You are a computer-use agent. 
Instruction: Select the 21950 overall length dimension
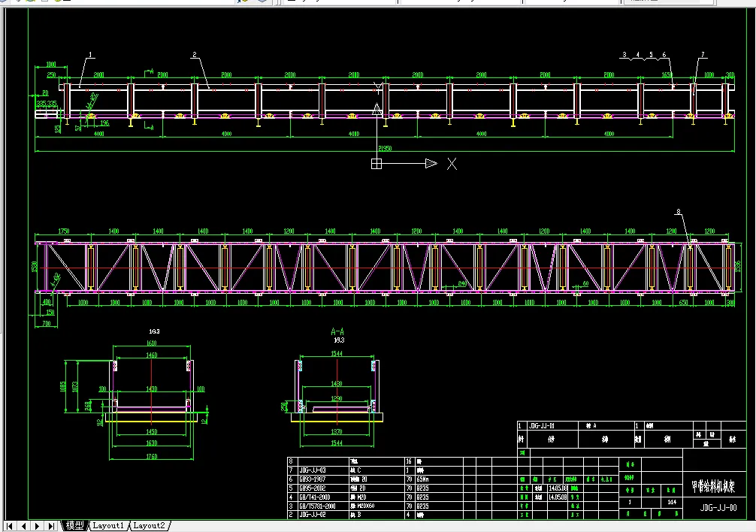(385, 148)
